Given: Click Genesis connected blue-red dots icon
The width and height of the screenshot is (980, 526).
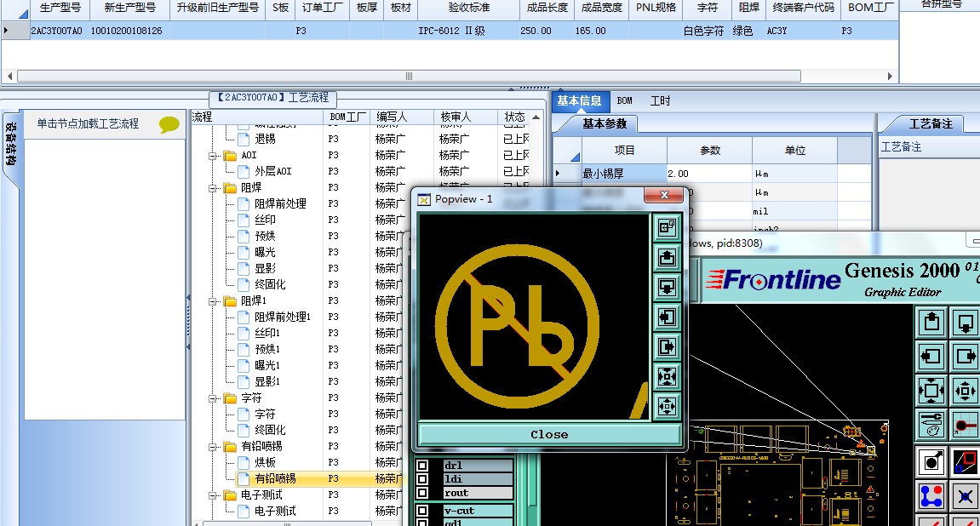Looking at the screenshot, I should click(x=931, y=497).
